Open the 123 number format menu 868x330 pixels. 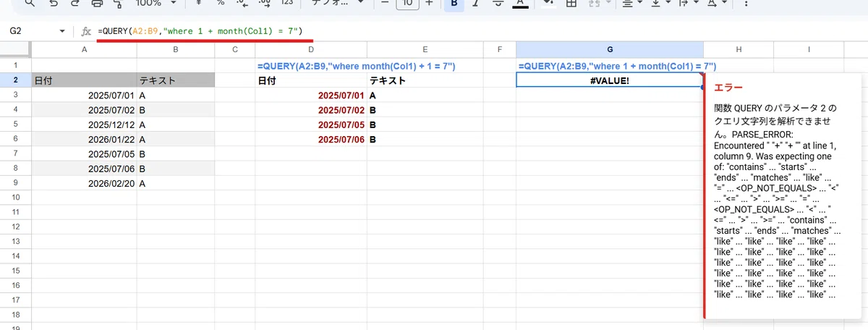coord(287,3)
